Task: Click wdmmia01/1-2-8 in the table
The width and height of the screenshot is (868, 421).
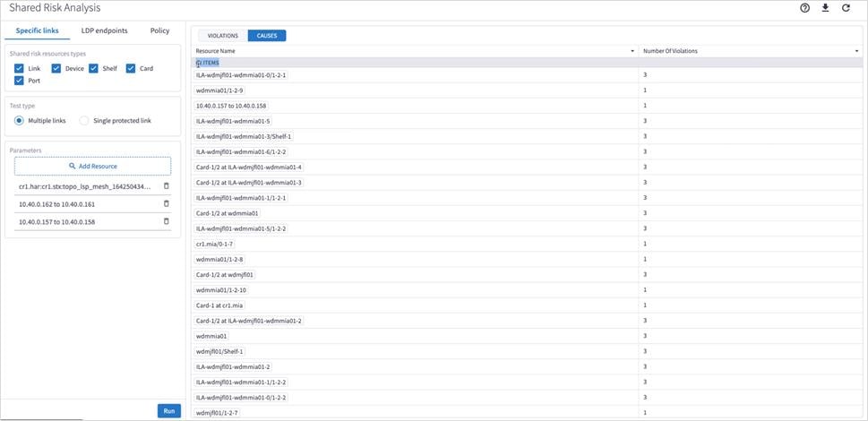Action: click(x=219, y=259)
